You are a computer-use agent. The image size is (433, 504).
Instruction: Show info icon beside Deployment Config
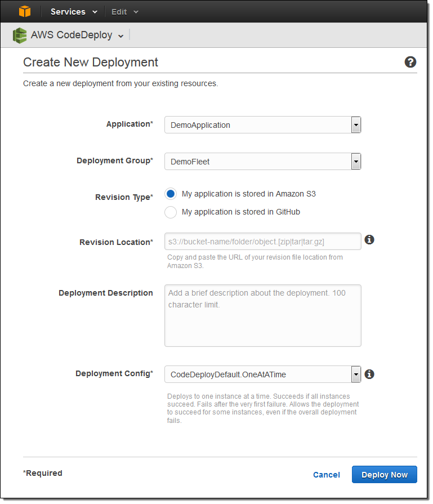pyautogui.click(x=369, y=374)
